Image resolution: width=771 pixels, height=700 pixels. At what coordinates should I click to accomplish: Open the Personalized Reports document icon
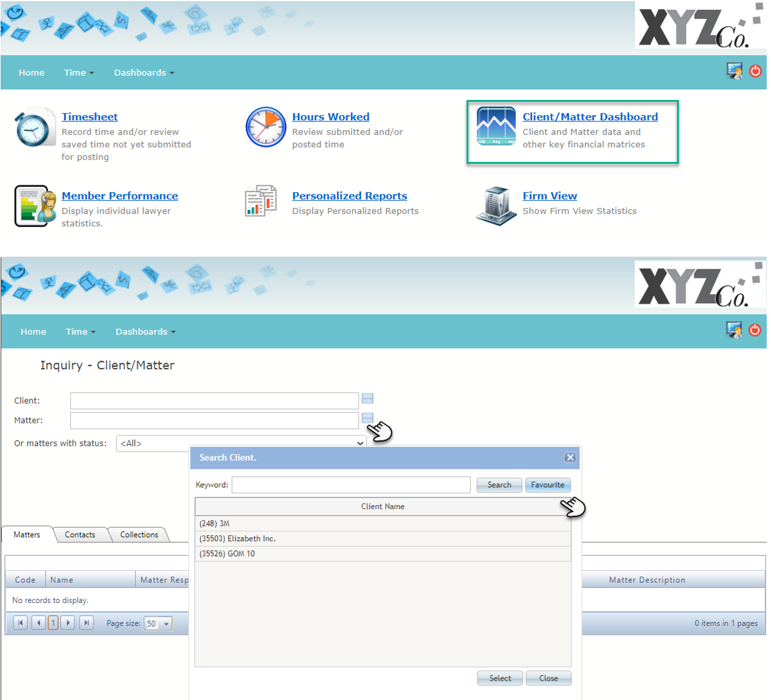click(261, 201)
